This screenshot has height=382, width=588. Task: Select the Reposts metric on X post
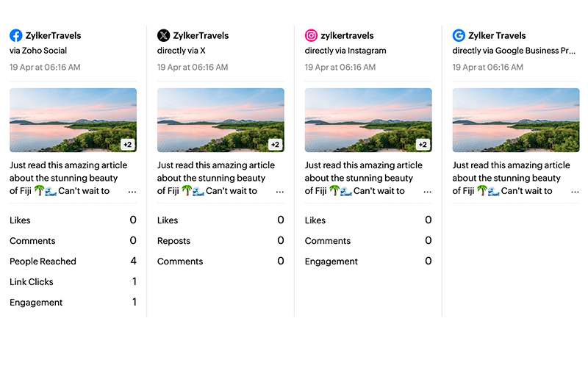point(173,241)
